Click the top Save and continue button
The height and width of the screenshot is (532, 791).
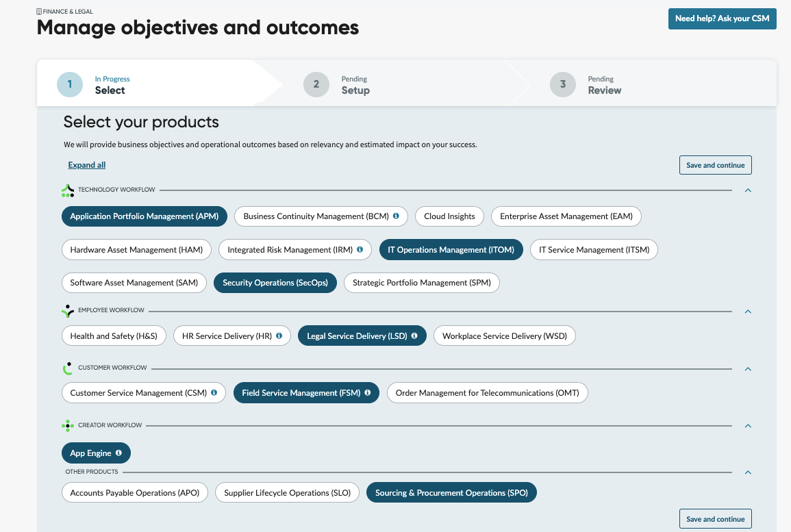(x=716, y=165)
